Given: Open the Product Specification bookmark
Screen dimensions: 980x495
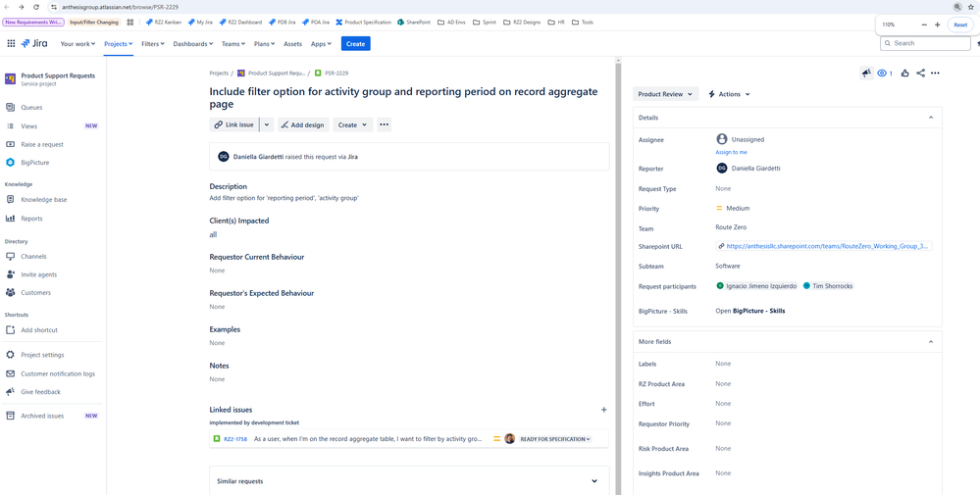Looking at the screenshot, I should pos(364,22).
